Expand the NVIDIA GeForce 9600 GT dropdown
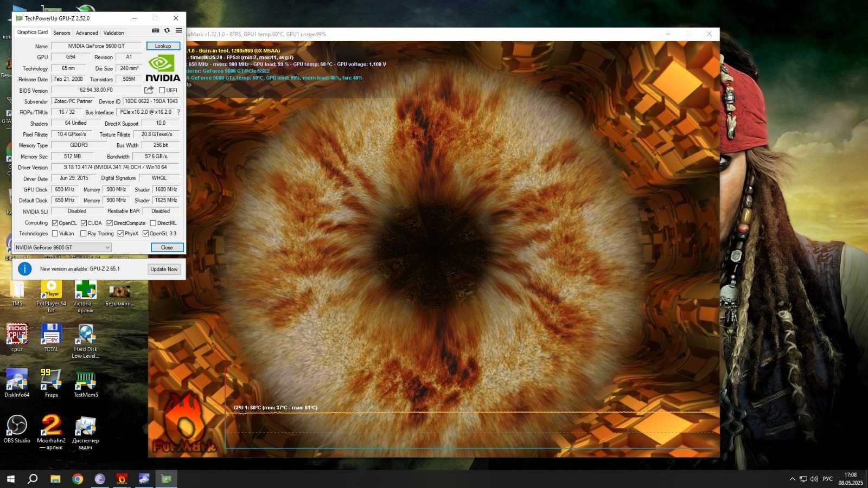 [62, 247]
